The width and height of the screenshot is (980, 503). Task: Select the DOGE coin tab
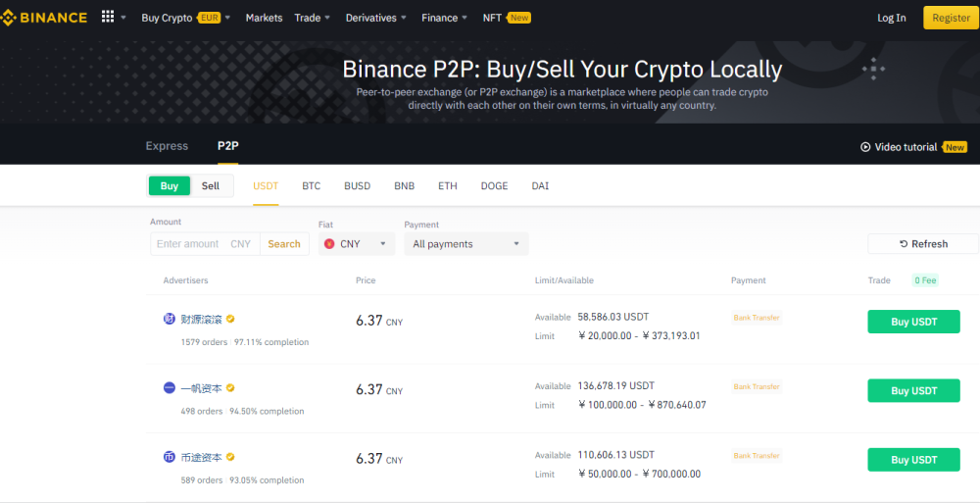pyautogui.click(x=494, y=186)
